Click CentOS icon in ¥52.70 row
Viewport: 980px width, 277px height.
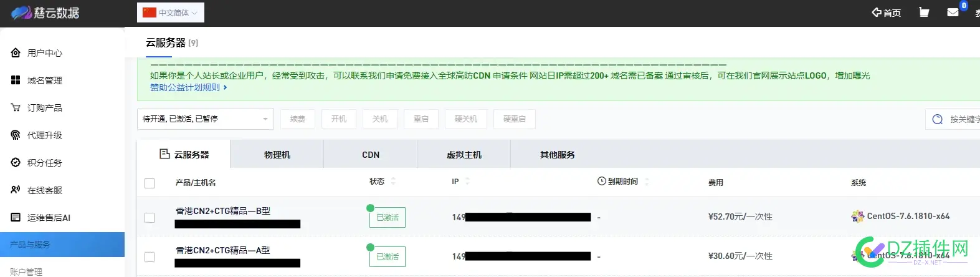pyautogui.click(x=857, y=216)
